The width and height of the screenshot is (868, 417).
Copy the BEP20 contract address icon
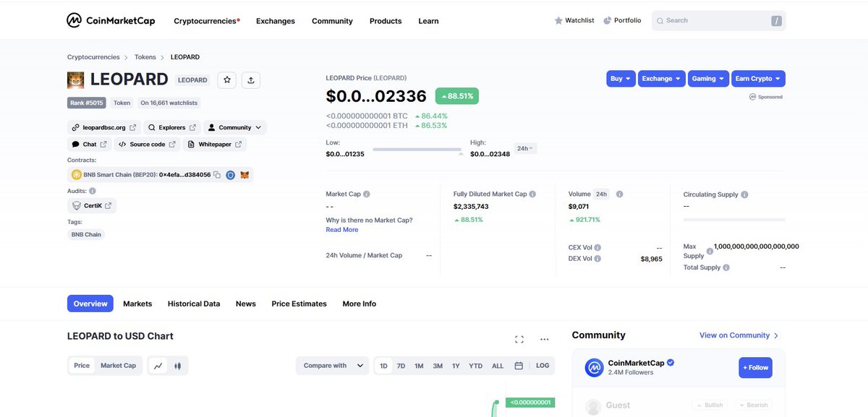click(217, 175)
